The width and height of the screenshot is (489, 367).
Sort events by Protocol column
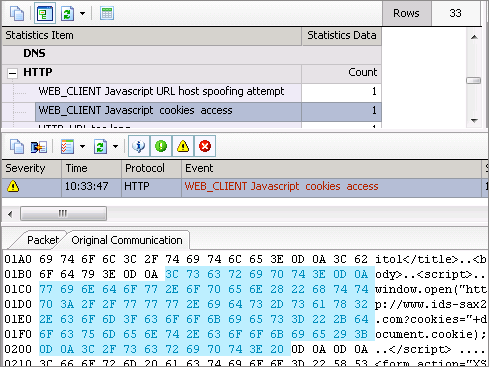[x=151, y=169]
